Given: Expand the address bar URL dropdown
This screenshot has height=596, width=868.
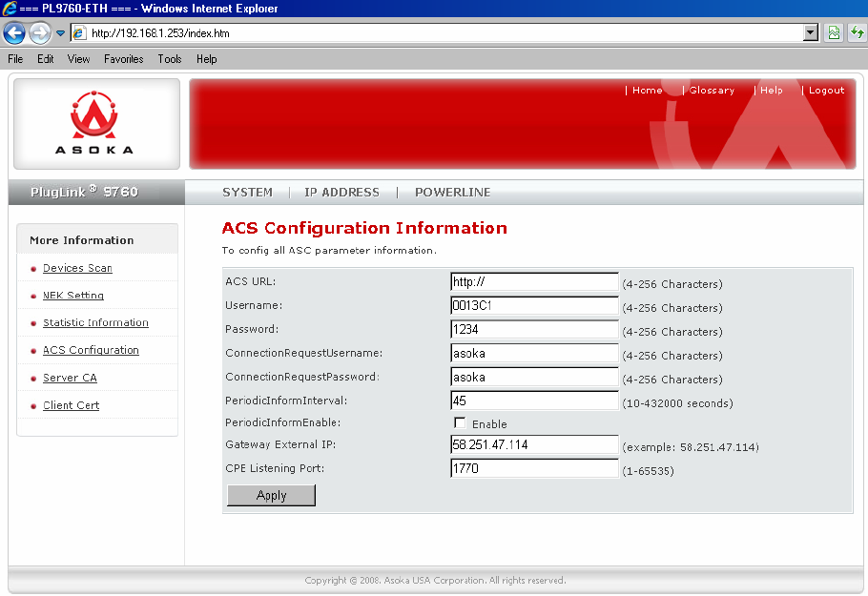Looking at the screenshot, I should (811, 33).
